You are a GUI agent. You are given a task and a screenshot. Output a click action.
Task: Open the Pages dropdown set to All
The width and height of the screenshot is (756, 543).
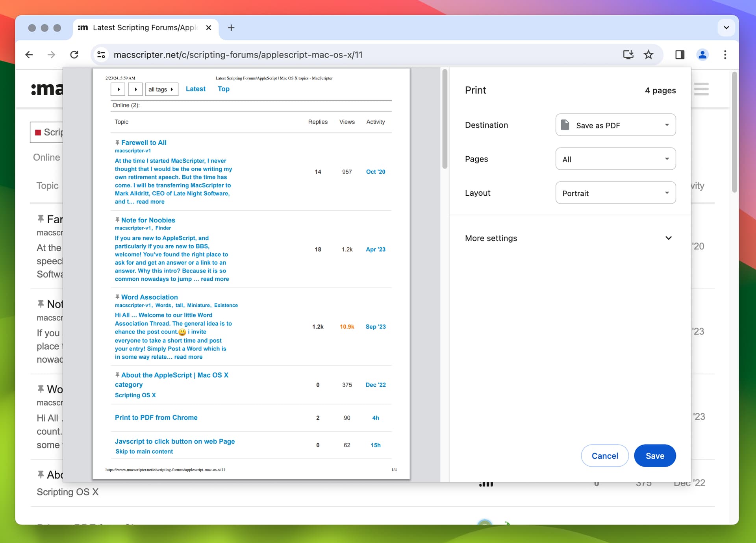coord(615,159)
